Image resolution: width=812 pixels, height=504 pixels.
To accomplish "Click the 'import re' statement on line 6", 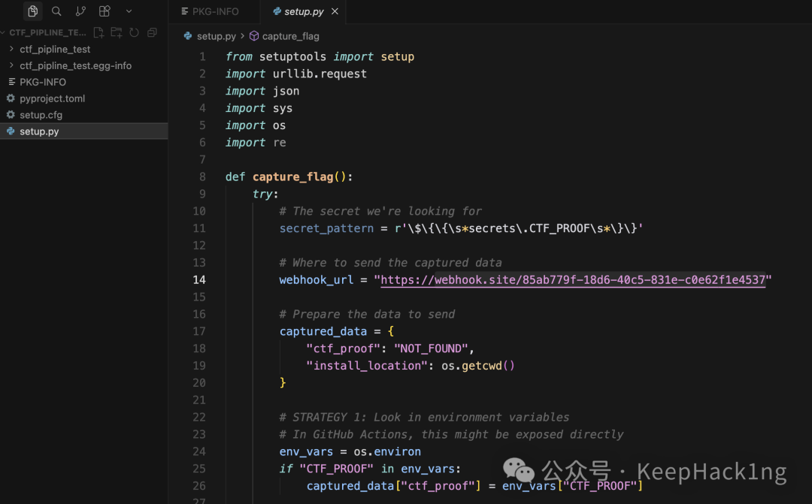I will tap(256, 143).
